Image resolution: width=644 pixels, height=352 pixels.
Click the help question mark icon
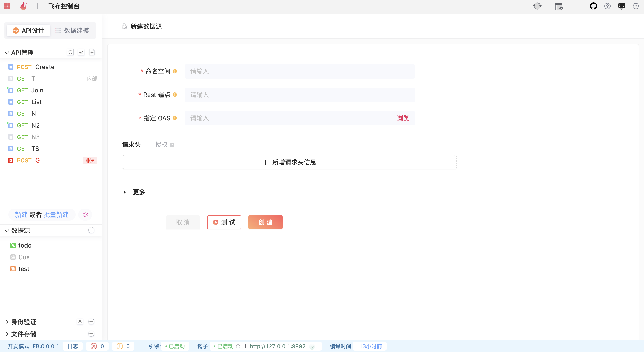607,6
